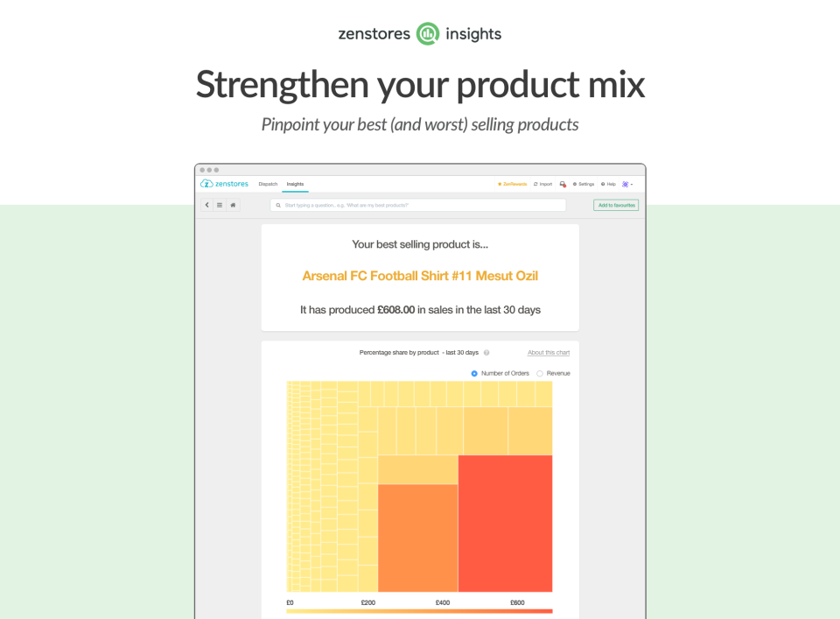Click the large red treemap block

tap(505, 524)
